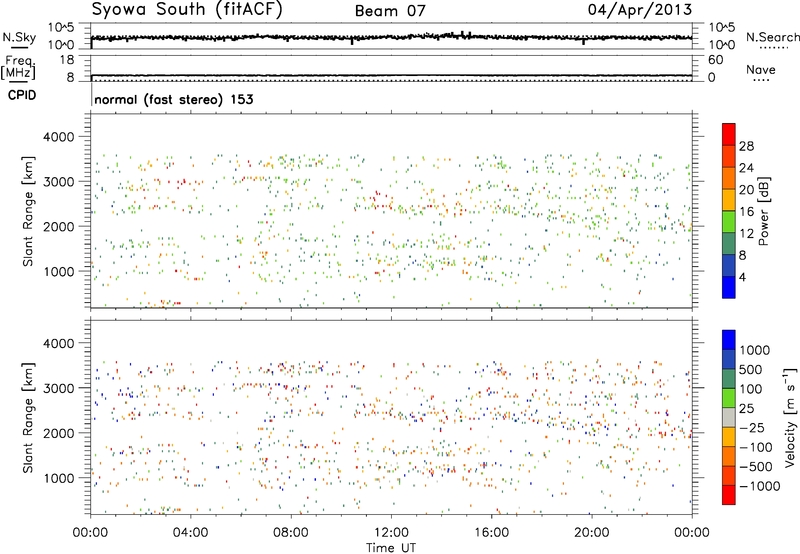Click the '16:00' time axis label

click(491, 533)
